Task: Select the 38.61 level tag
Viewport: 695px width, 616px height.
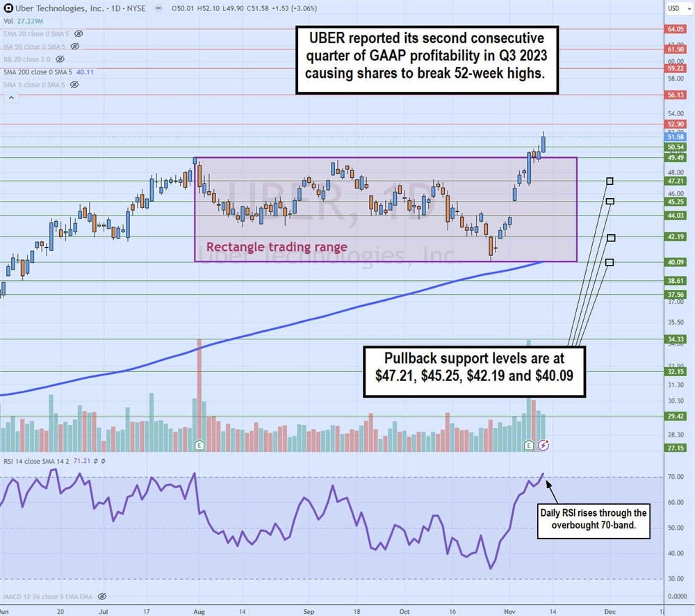Action: tap(676, 281)
